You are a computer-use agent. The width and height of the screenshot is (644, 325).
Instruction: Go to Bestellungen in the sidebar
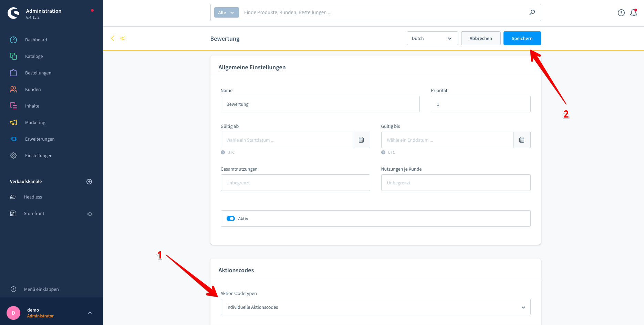click(x=38, y=73)
